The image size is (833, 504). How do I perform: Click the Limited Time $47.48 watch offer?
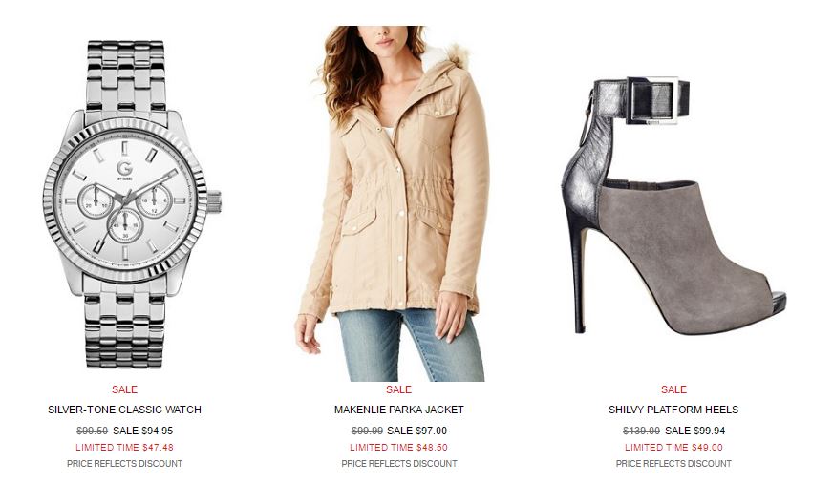coord(124,447)
